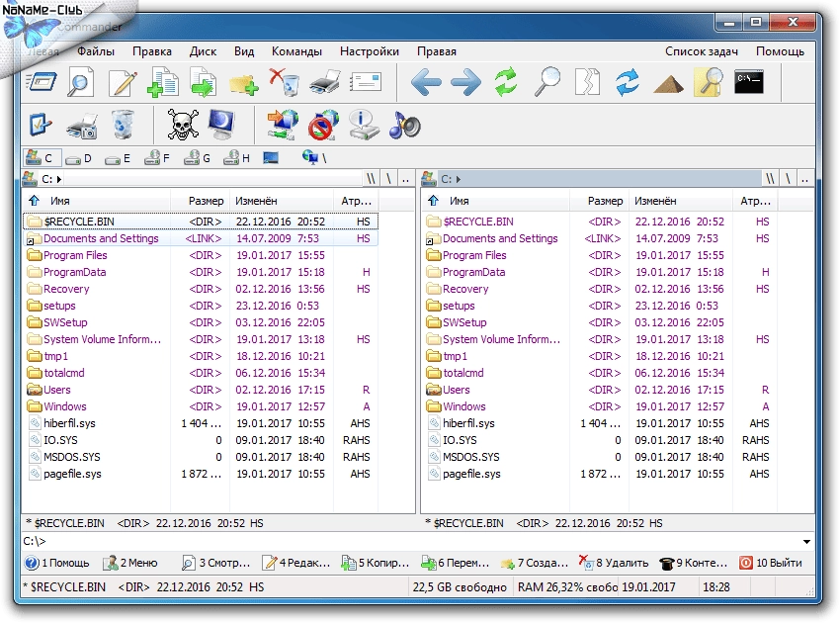This screenshot has width=840, height=624.
Task: Click the magnifier-over-page view icon
Action: [x=80, y=82]
